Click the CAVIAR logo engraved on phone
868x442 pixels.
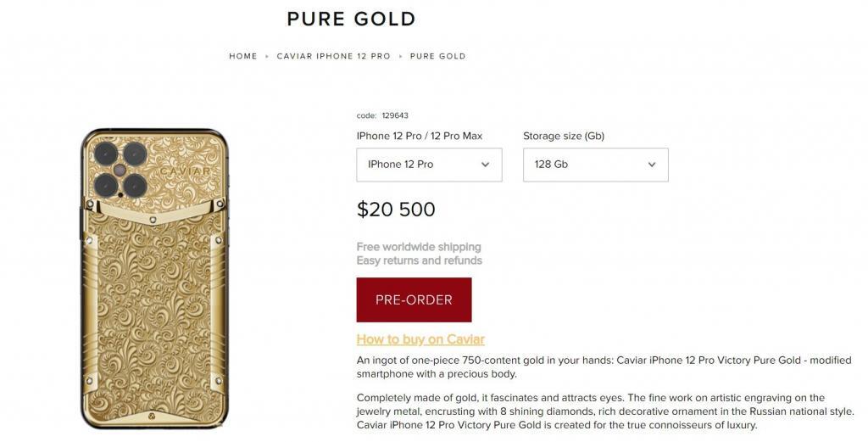pos(182,170)
